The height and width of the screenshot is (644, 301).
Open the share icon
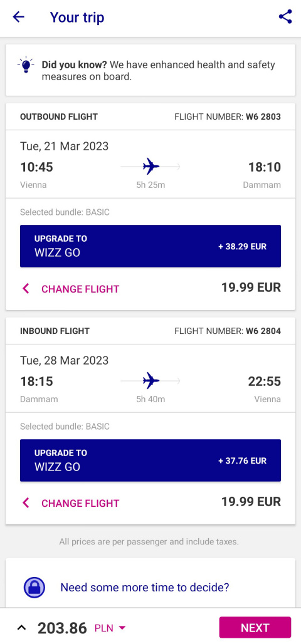point(285,17)
